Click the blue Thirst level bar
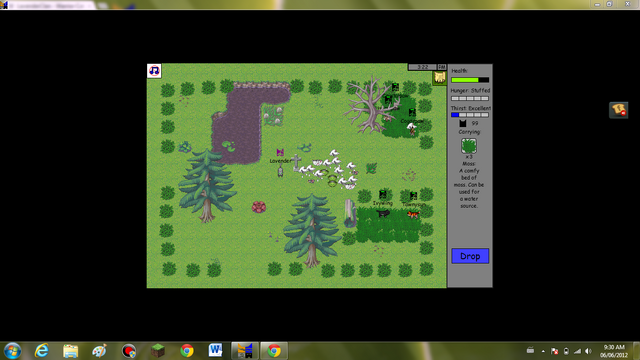Image resolution: width=640 pixels, height=360 pixels. point(470,115)
